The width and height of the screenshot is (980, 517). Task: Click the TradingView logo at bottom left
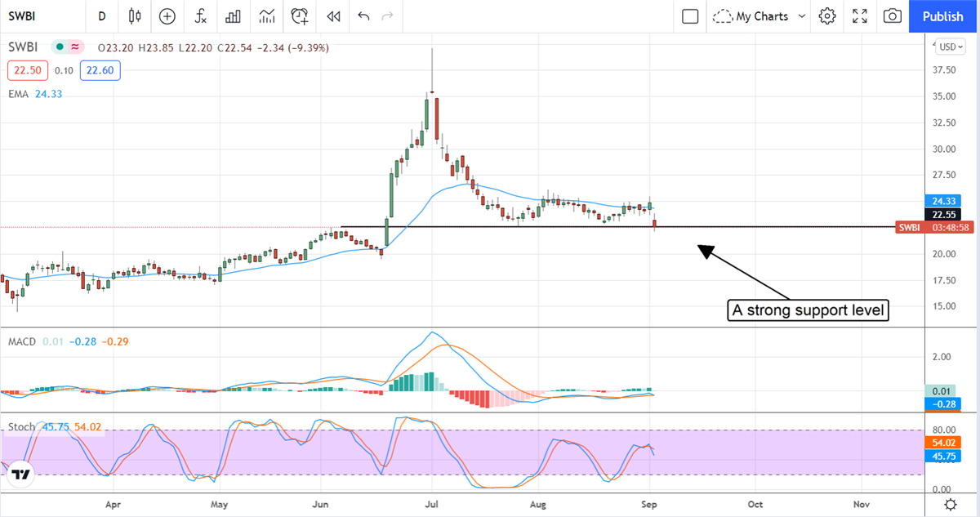point(21,475)
